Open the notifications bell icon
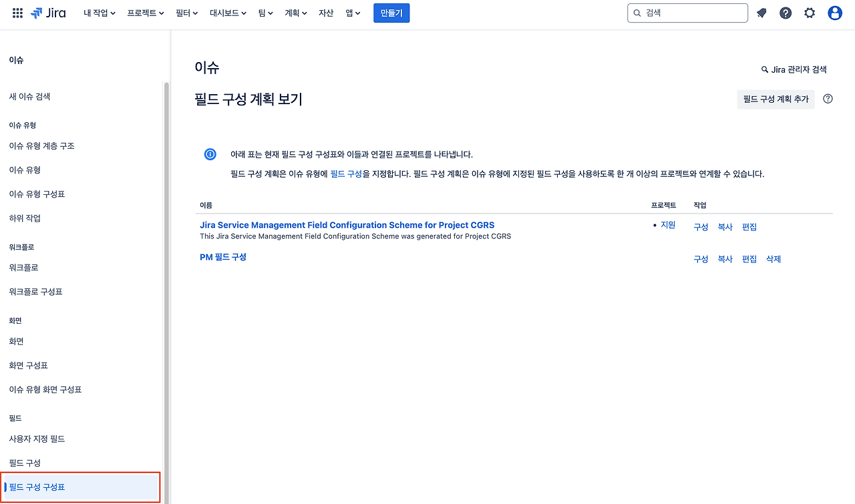The width and height of the screenshot is (855, 504). 761,13
